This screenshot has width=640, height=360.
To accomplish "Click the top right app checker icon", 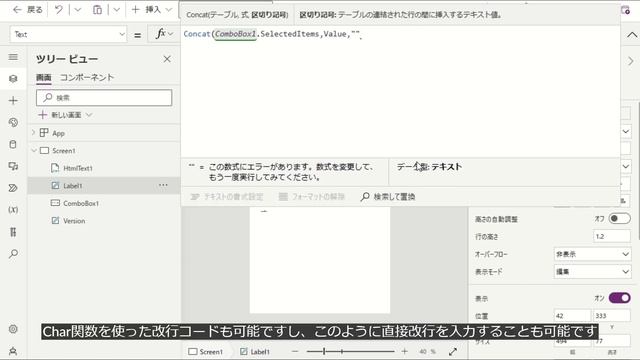I will click(x=626, y=10).
